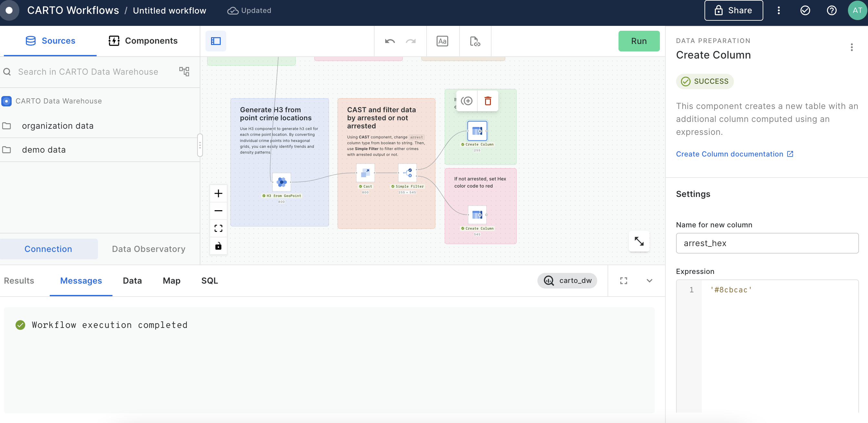Expand the results panel to fullscreen
This screenshot has height=423, width=868.
click(623, 281)
